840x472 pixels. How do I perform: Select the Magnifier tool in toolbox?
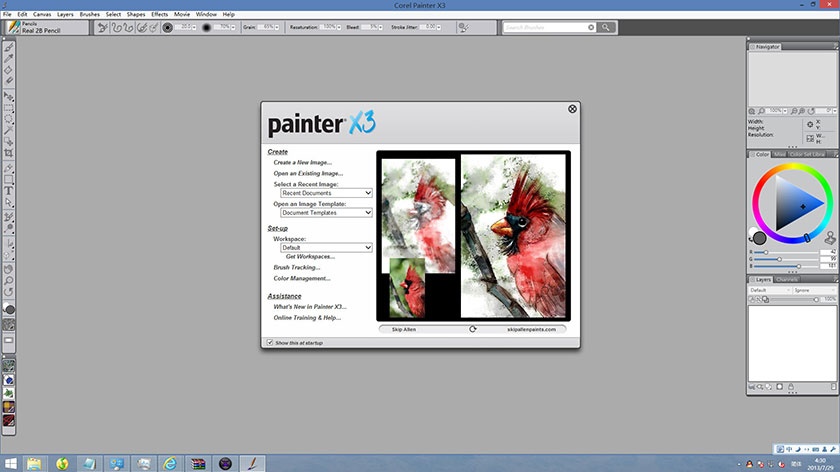click(9, 280)
